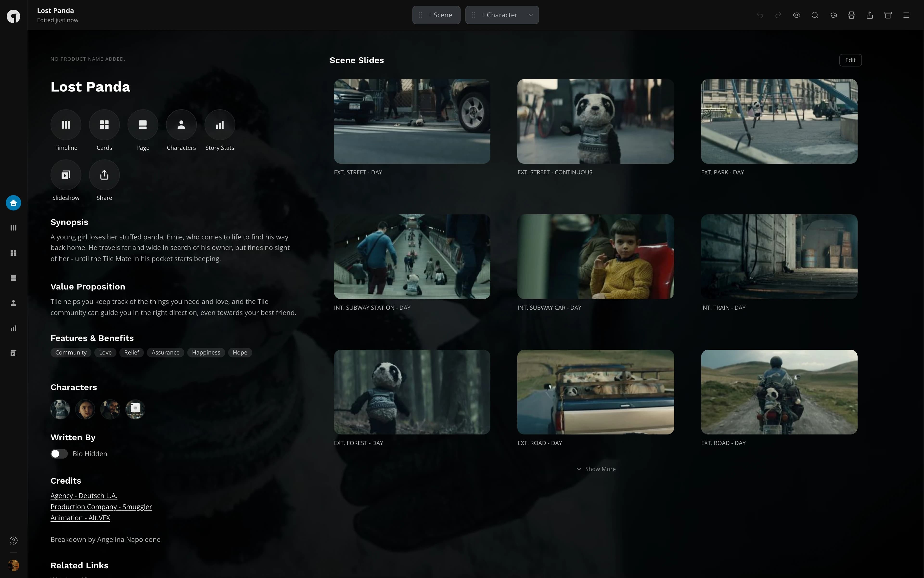The width and height of the screenshot is (924, 578).
Task: Open the hamburger menu
Action: 906,15
